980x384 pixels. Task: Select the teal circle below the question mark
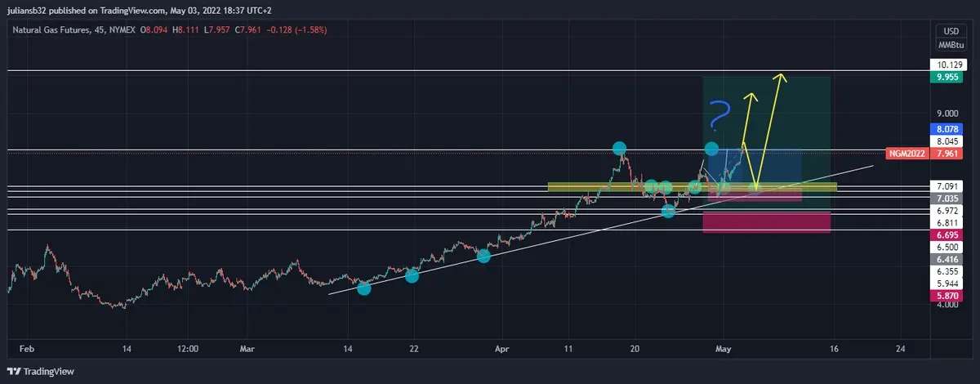tap(711, 149)
